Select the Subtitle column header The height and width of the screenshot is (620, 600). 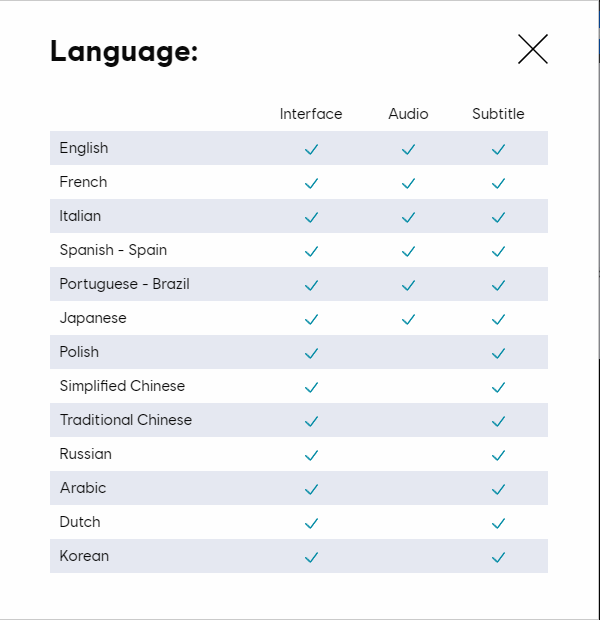[498, 114]
